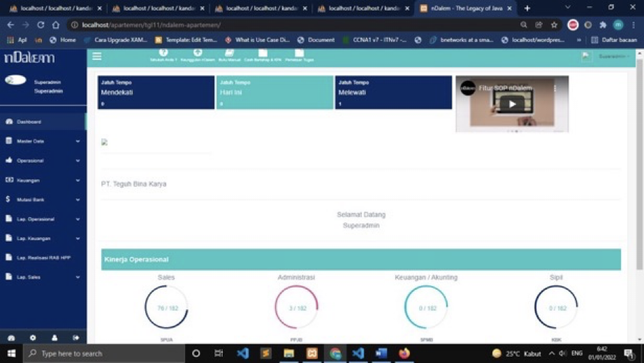Open the Pemakaian Tugas toolbar icon
This screenshot has height=363, width=644.
coord(299,54)
